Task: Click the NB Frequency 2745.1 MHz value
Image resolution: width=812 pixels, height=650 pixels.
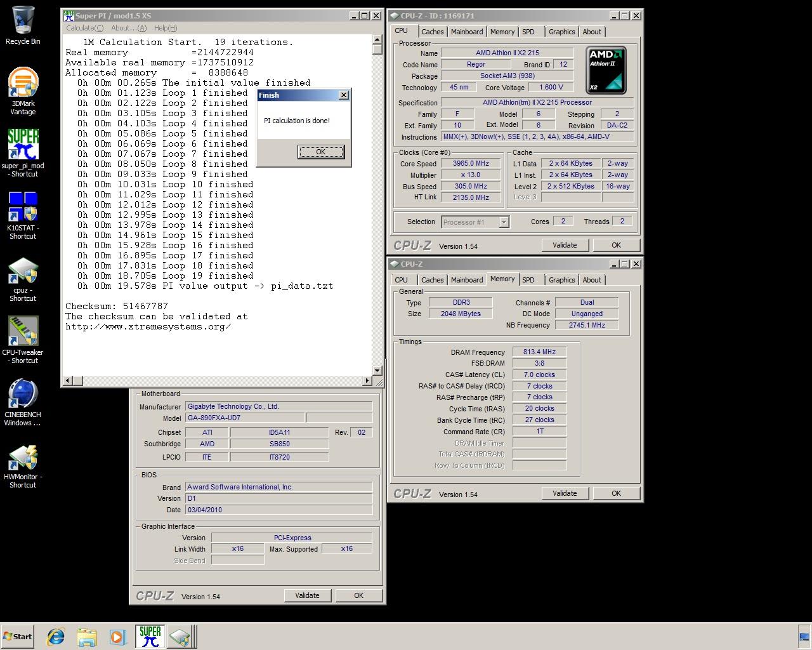Action: (x=587, y=325)
